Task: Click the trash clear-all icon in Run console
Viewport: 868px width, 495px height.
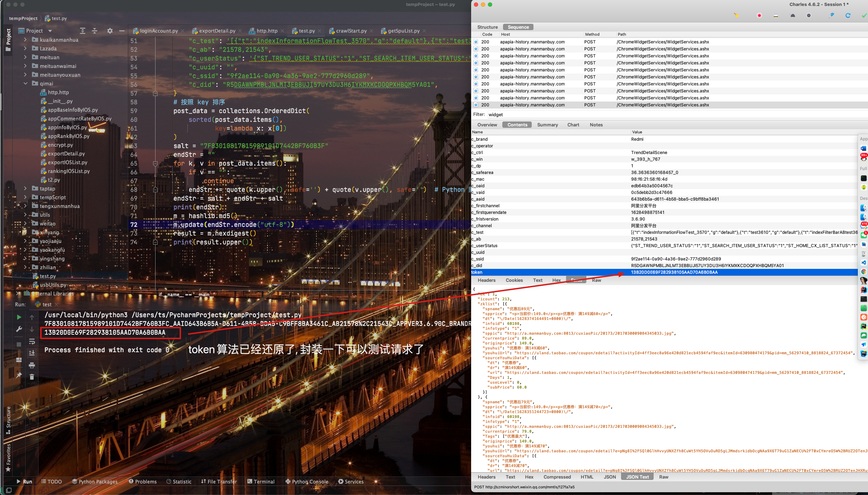Action: pyautogui.click(x=32, y=377)
